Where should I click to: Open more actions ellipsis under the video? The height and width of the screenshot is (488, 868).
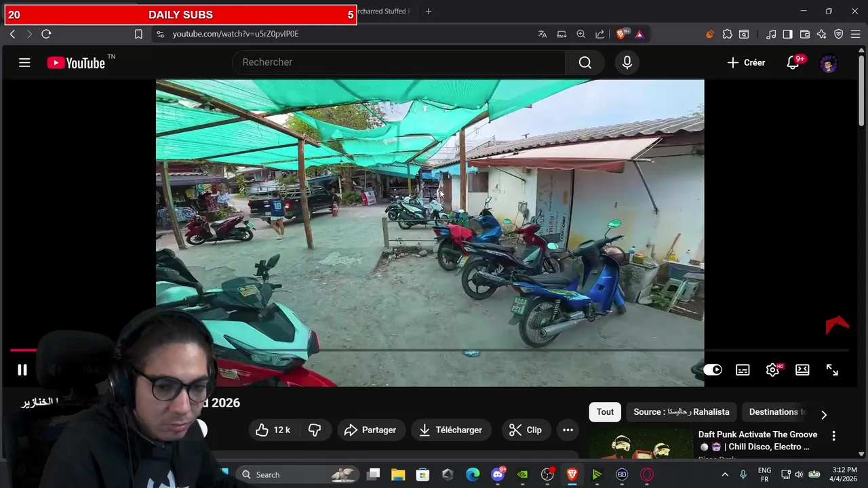click(x=568, y=430)
